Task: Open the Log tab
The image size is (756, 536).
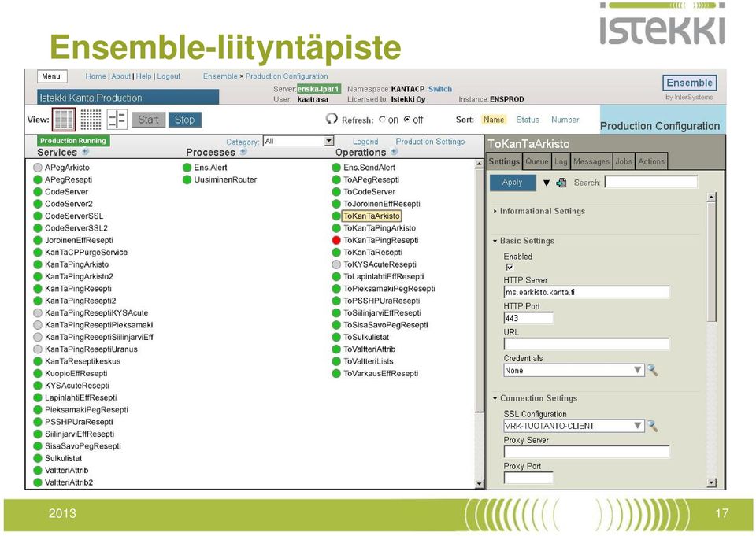Action: click(561, 161)
